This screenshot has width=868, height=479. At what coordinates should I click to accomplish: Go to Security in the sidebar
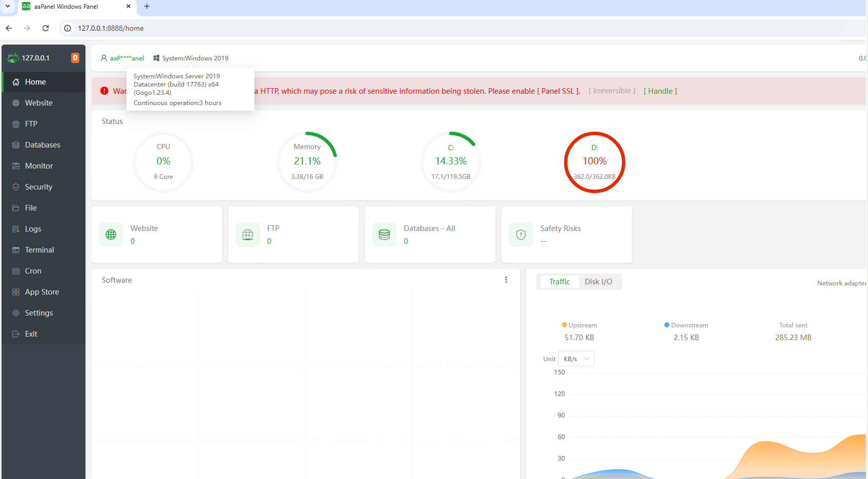pyautogui.click(x=38, y=187)
